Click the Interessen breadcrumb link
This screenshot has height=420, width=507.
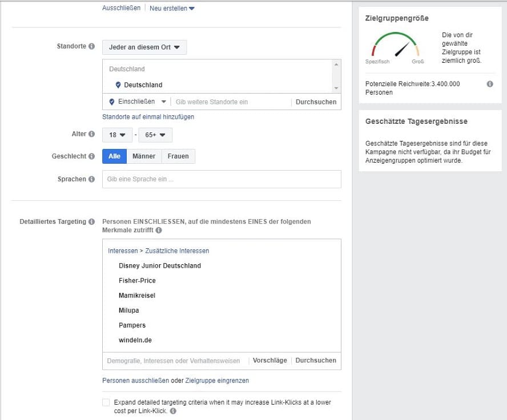click(123, 251)
